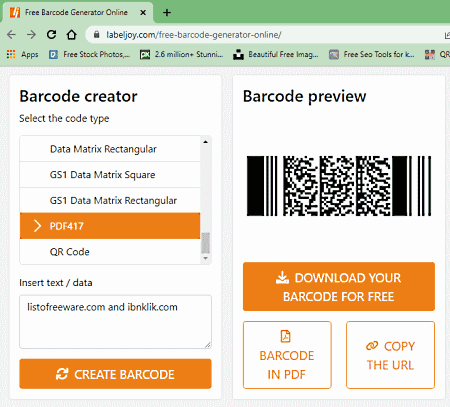
Task: Click the PDF417 barcode preview image
Action: point(339,186)
